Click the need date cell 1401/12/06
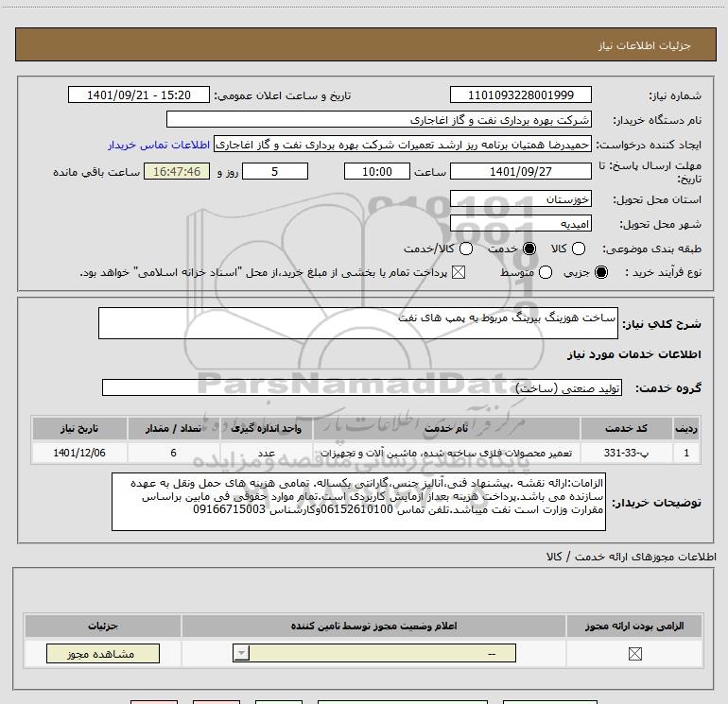This screenshot has height=704, width=728. click(x=79, y=453)
